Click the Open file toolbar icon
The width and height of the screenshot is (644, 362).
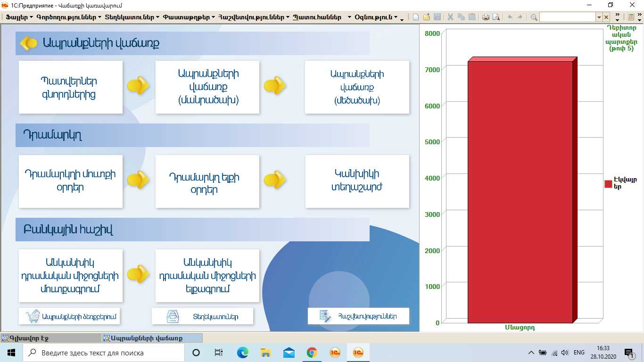[426, 17]
